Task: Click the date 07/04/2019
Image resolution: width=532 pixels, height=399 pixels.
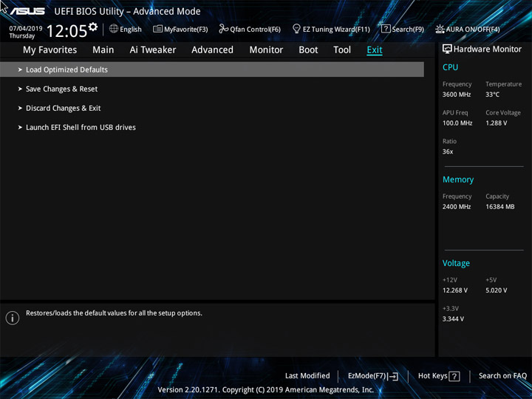Action: pyautogui.click(x=25, y=28)
